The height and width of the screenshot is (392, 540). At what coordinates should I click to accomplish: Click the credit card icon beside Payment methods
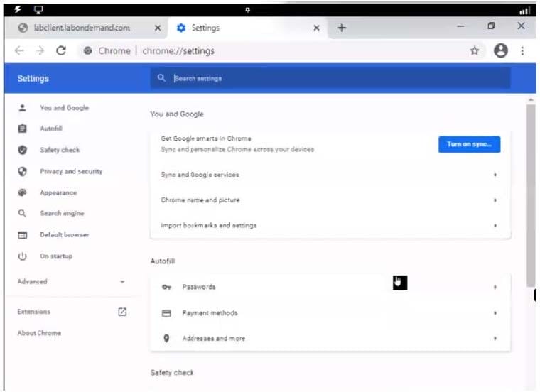(166, 313)
